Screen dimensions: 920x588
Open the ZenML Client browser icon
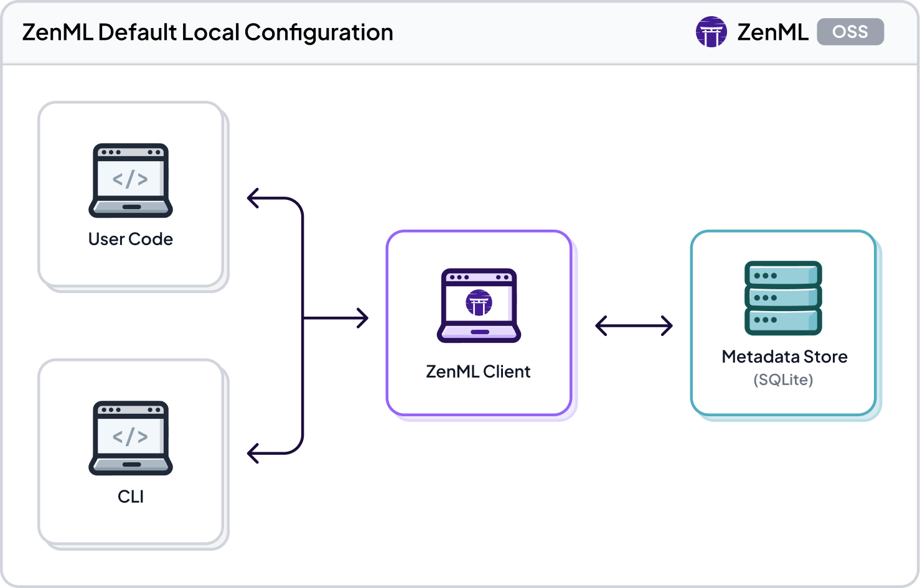479,305
